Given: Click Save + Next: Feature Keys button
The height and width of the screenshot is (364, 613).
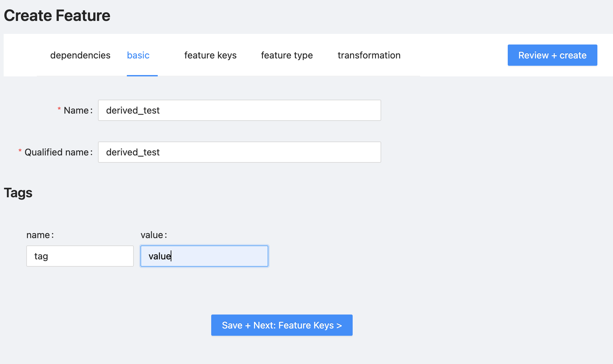Looking at the screenshot, I should point(282,325).
